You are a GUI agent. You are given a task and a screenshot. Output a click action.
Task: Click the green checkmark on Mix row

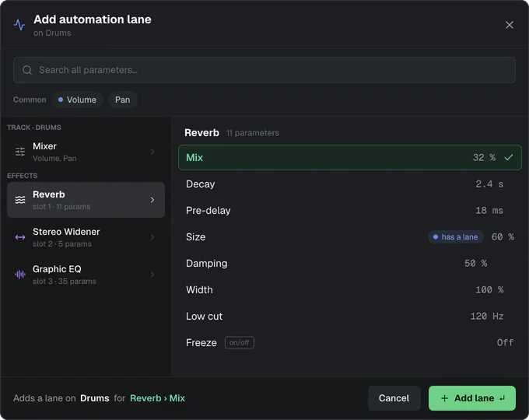pos(509,158)
